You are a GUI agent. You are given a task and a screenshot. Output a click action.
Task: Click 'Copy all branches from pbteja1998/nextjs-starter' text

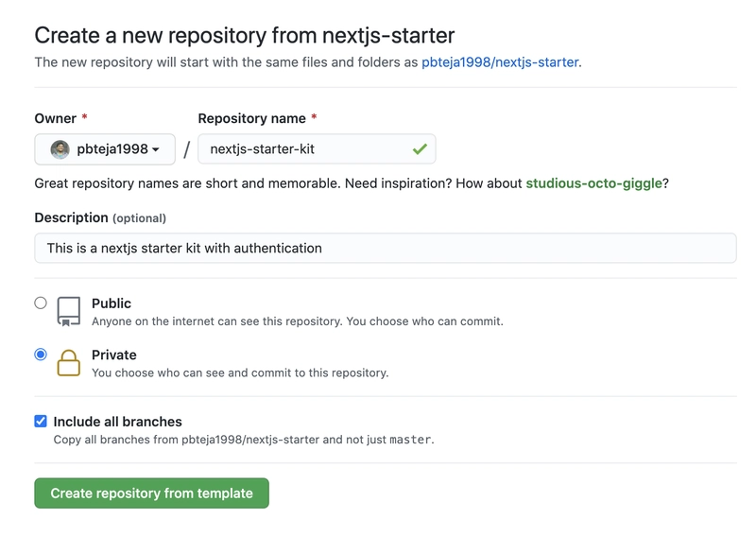(244, 440)
